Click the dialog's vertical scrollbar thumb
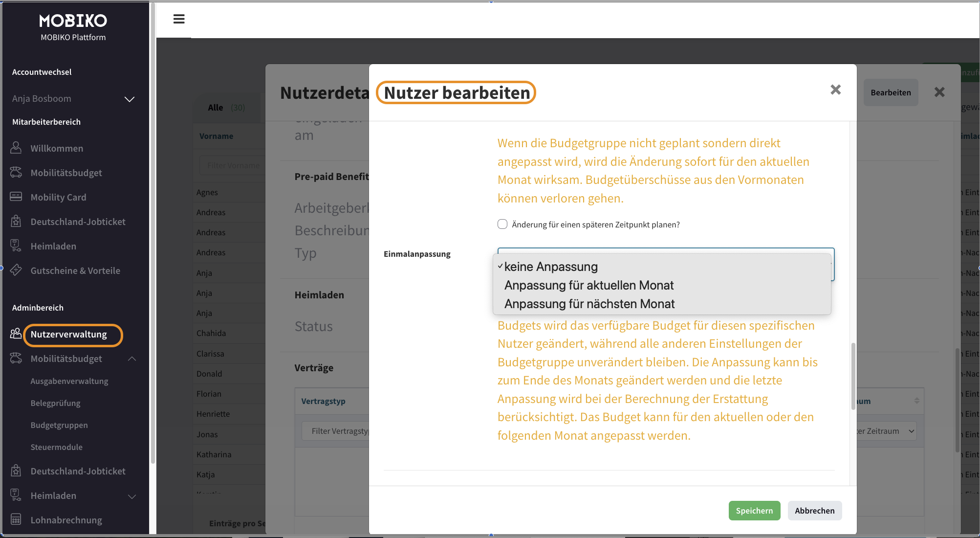Image resolution: width=980 pixels, height=538 pixels. 853,377
